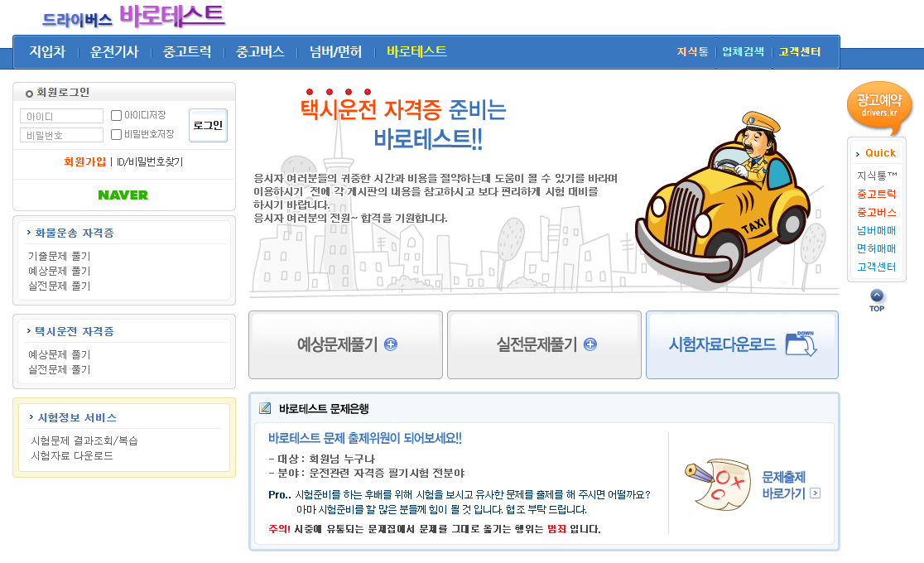
Task: Open 중고트럭 in Quick menu
Action: [876, 194]
